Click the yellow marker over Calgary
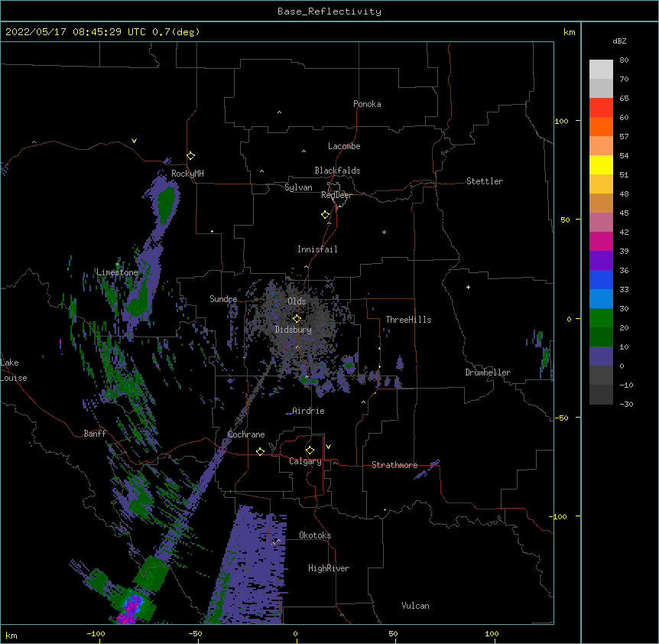The image size is (659, 644). [310, 450]
